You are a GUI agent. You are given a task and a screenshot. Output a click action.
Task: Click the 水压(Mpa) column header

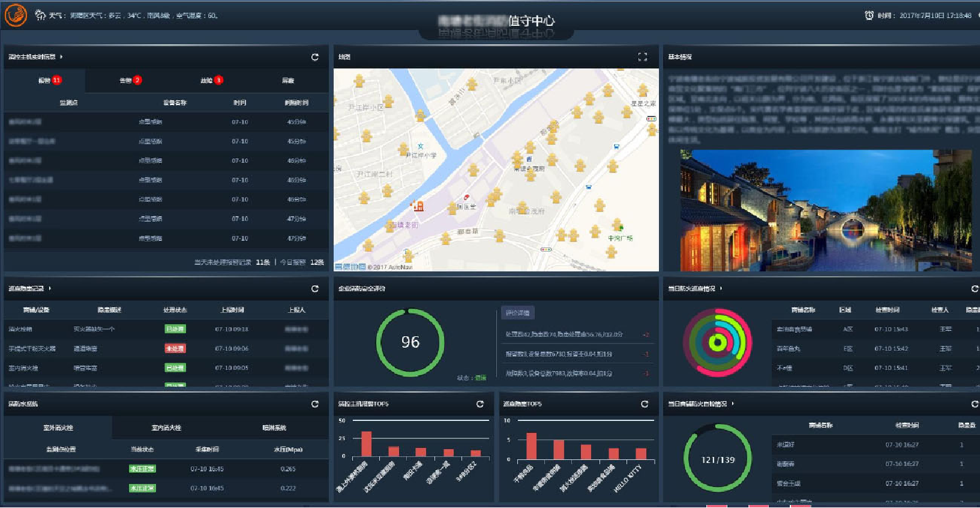pos(288,449)
